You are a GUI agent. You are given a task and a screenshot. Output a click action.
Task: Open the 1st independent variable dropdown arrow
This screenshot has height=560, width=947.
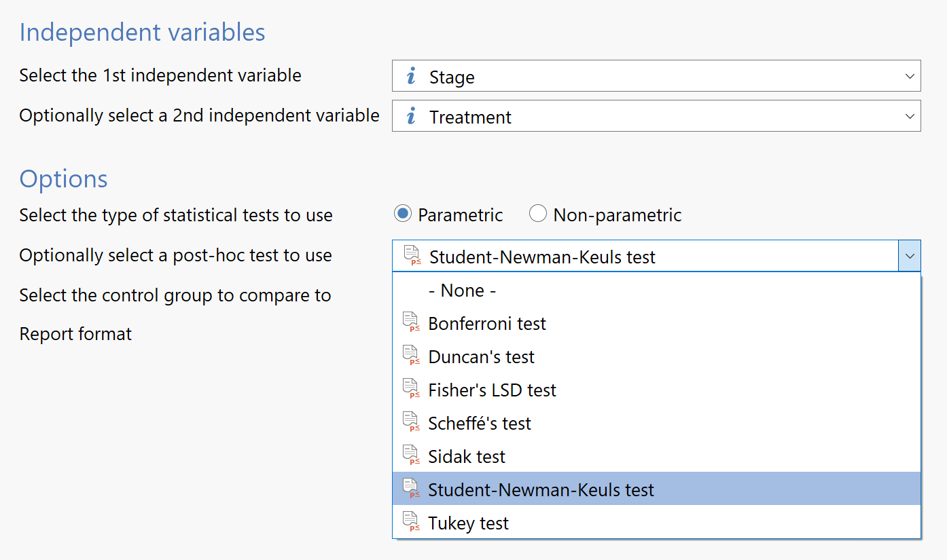pos(910,76)
